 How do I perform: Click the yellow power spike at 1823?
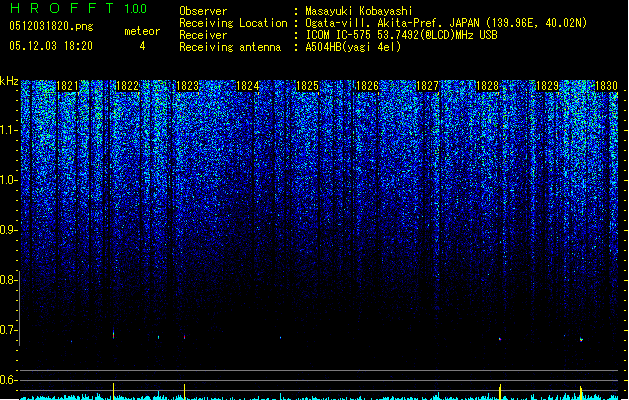(185, 392)
